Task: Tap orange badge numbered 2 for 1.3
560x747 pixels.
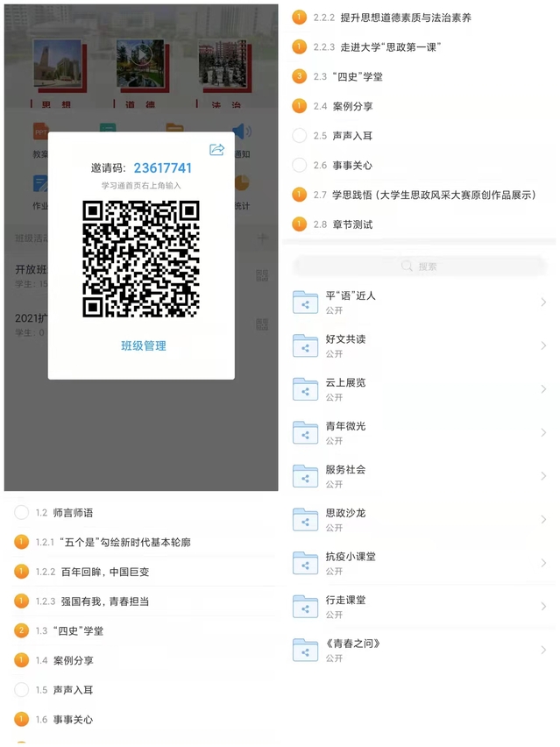Action: click(x=21, y=630)
